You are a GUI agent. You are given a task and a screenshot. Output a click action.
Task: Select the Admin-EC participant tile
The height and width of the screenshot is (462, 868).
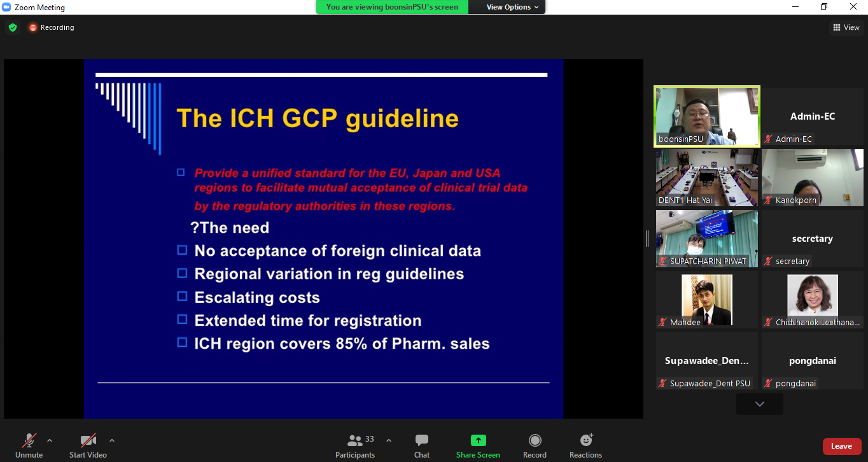[813, 116]
